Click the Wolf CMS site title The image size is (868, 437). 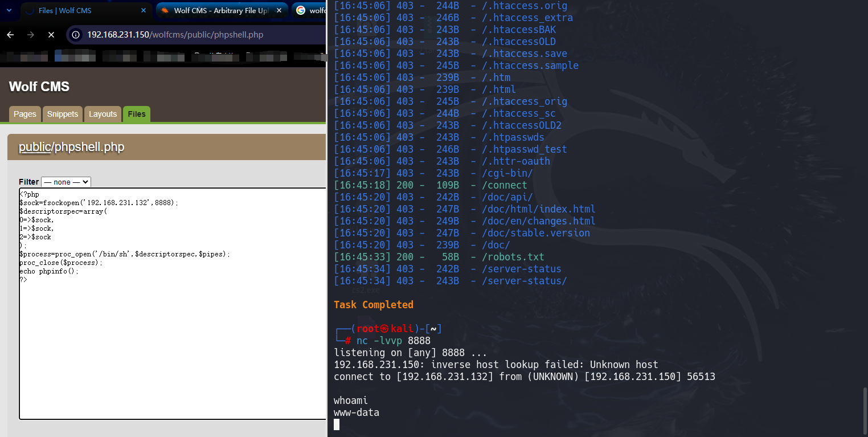39,87
